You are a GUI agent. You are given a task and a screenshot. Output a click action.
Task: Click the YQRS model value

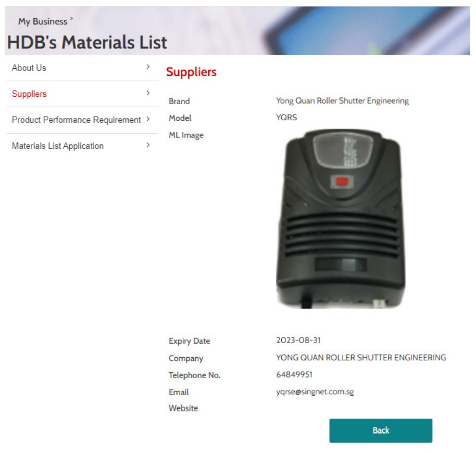click(286, 118)
